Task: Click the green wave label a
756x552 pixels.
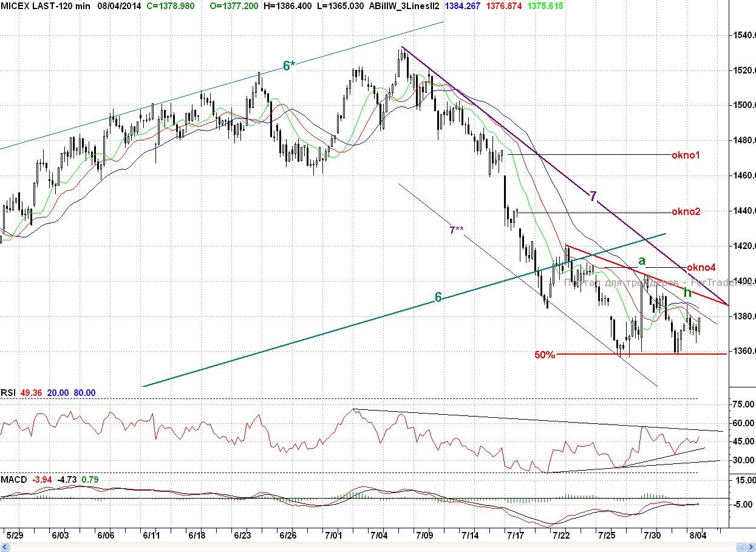Action: (641, 261)
